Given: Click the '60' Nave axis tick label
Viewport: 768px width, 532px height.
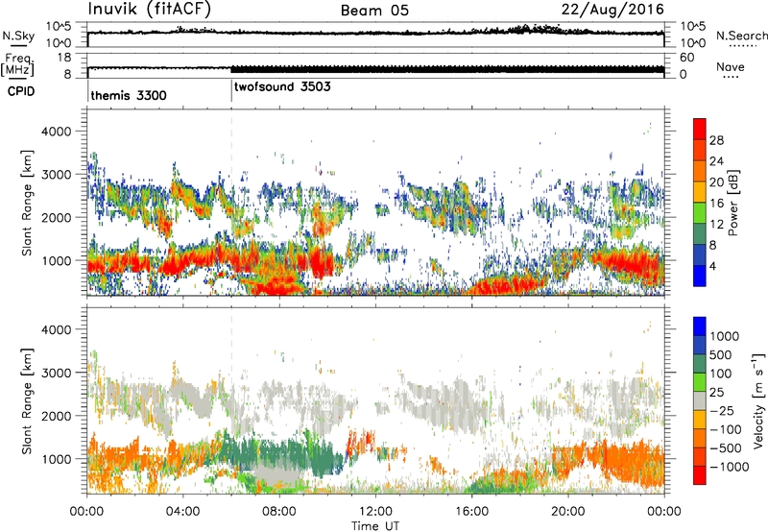Looking at the screenshot, I should tap(687, 58).
